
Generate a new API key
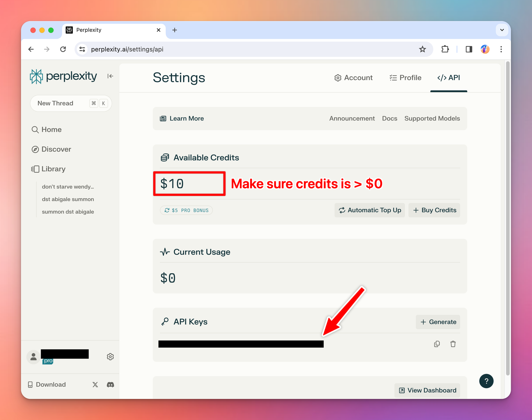[438, 322]
